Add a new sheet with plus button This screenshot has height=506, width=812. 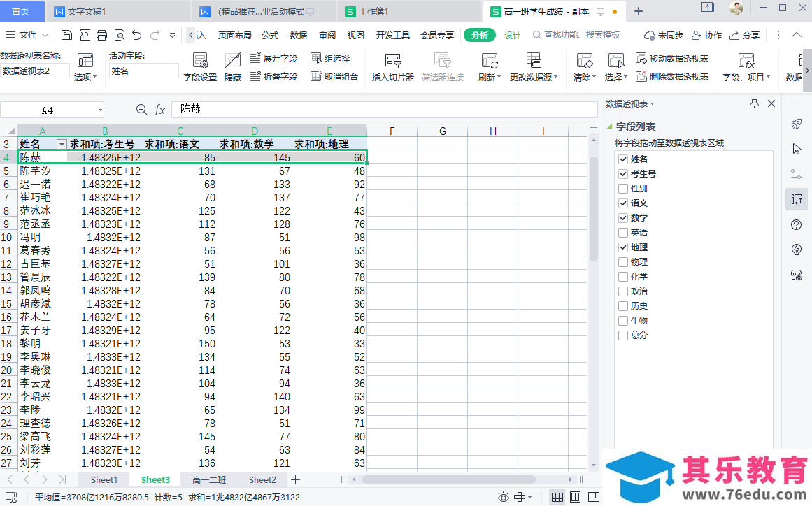(295, 479)
